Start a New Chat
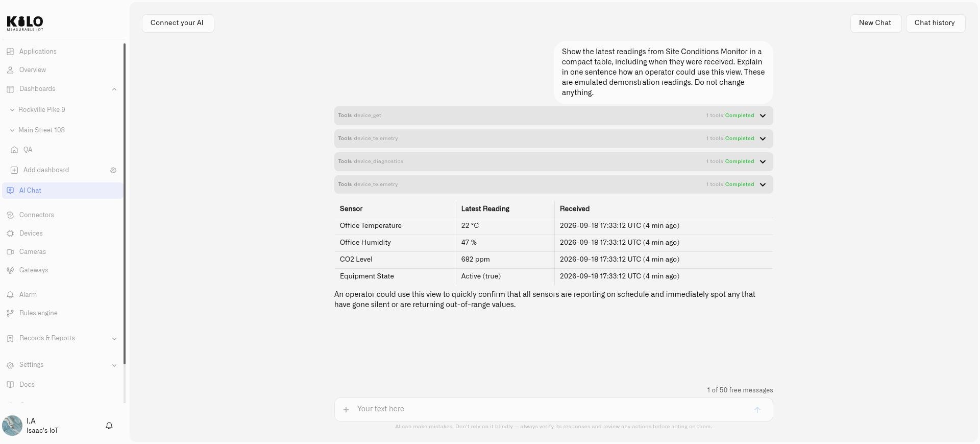Viewport: 980px width, 444px height. [x=875, y=23]
